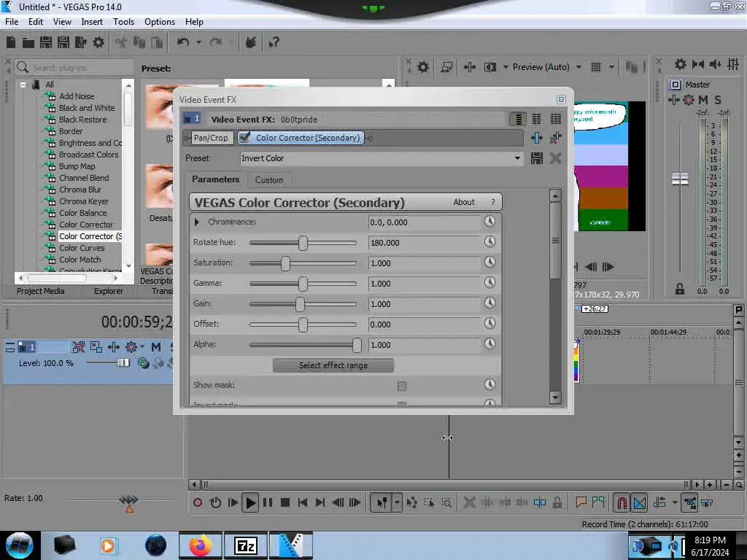The image size is (747, 560).
Task: Click the lock icon under Master fader
Action: coord(680,289)
